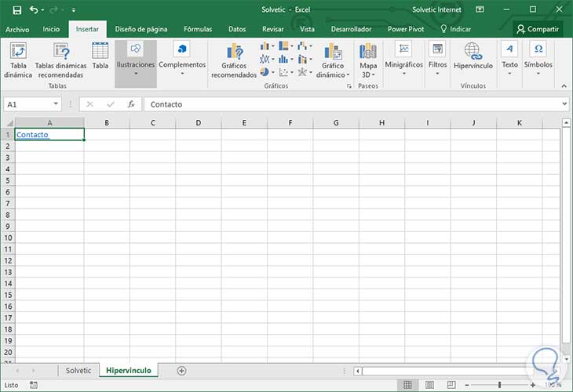The image size is (573, 392).
Task: Select row 10 header
Action: (8, 238)
